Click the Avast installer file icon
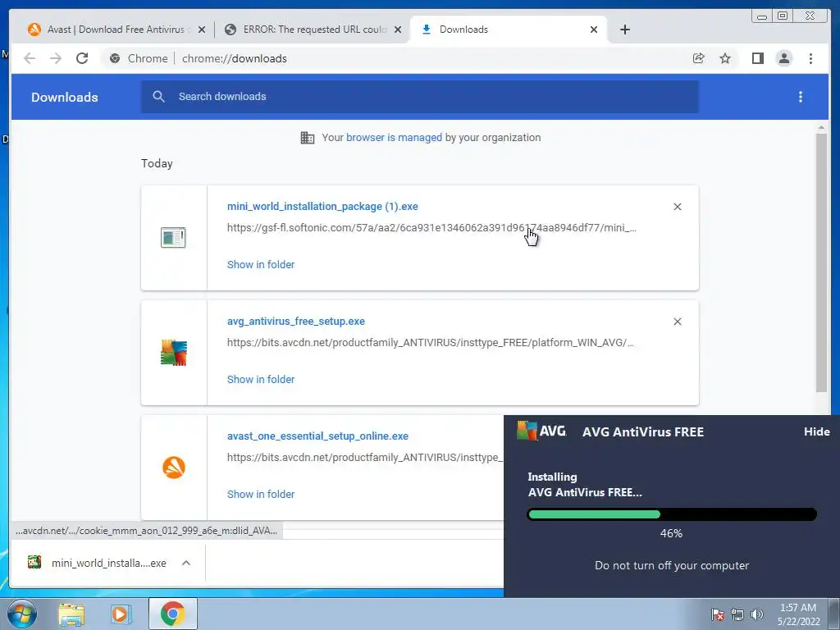This screenshot has height=630, width=840. 174,468
